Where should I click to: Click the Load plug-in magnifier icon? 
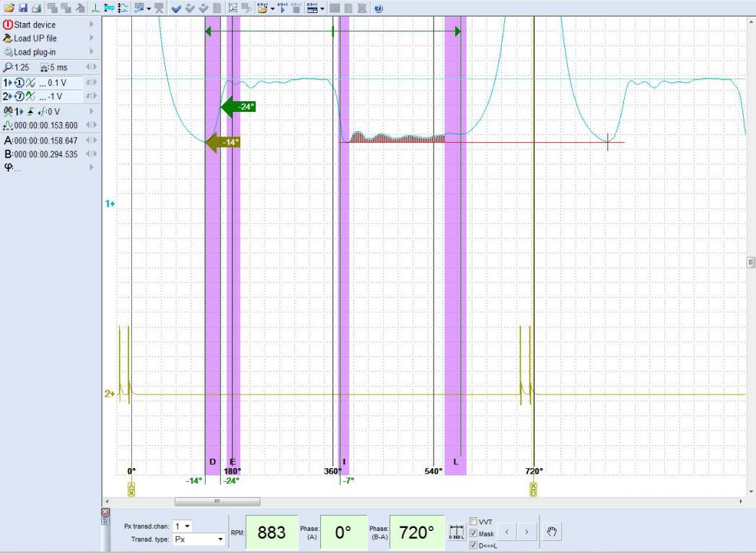point(8,52)
